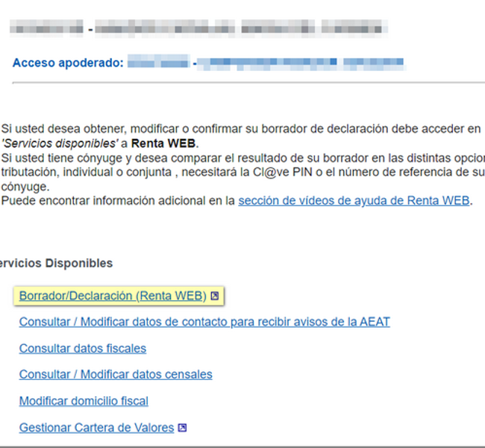Click the 'Servicios Disponibles' section heading
Viewport: 485px width, 448px height.
pyautogui.click(x=56, y=263)
